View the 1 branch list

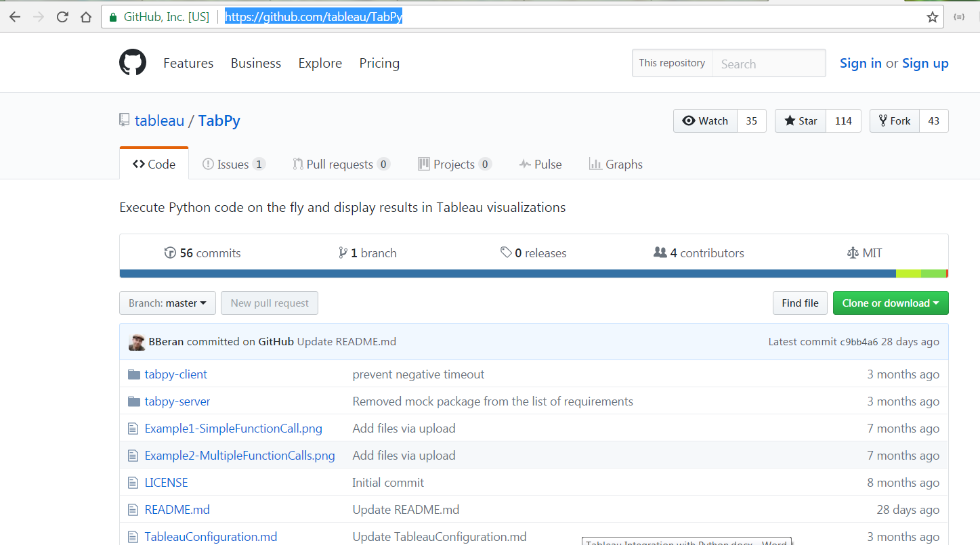[x=368, y=253]
